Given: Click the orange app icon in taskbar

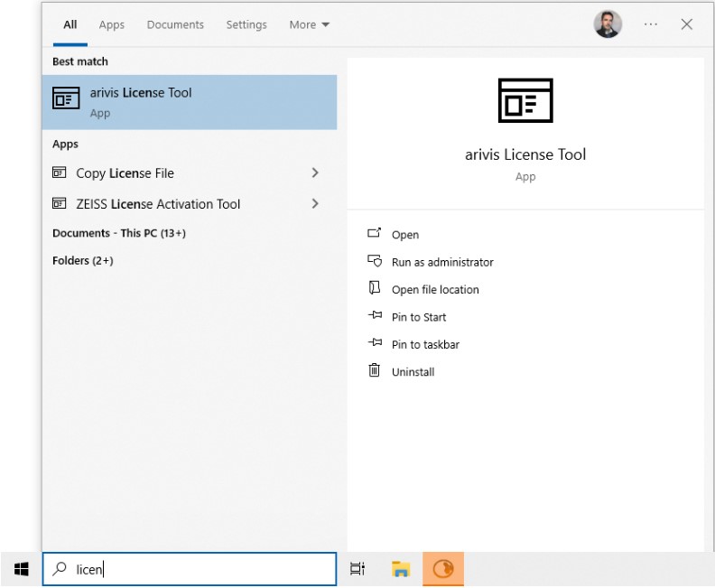Looking at the screenshot, I should coord(443,569).
